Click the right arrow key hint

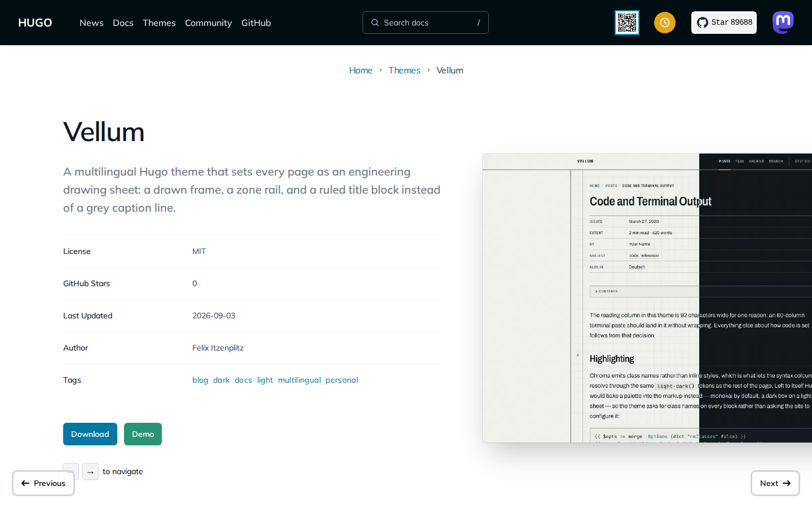pyautogui.click(x=90, y=471)
